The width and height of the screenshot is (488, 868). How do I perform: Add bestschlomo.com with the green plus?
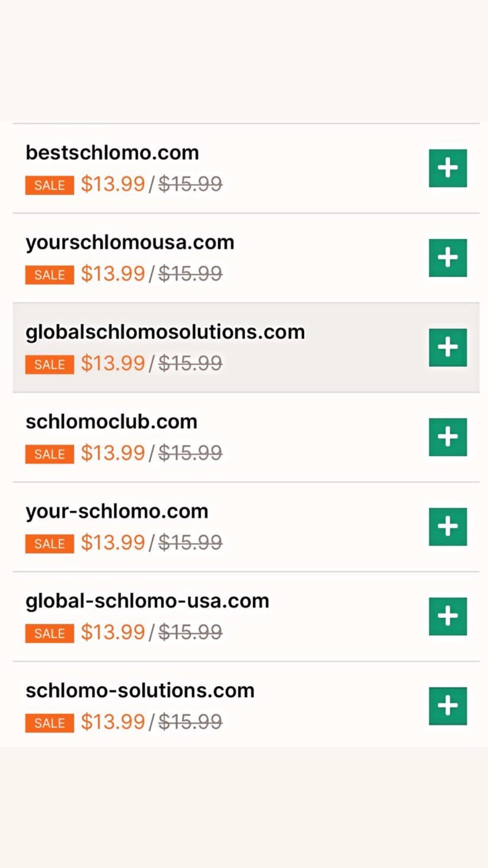point(448,168)
